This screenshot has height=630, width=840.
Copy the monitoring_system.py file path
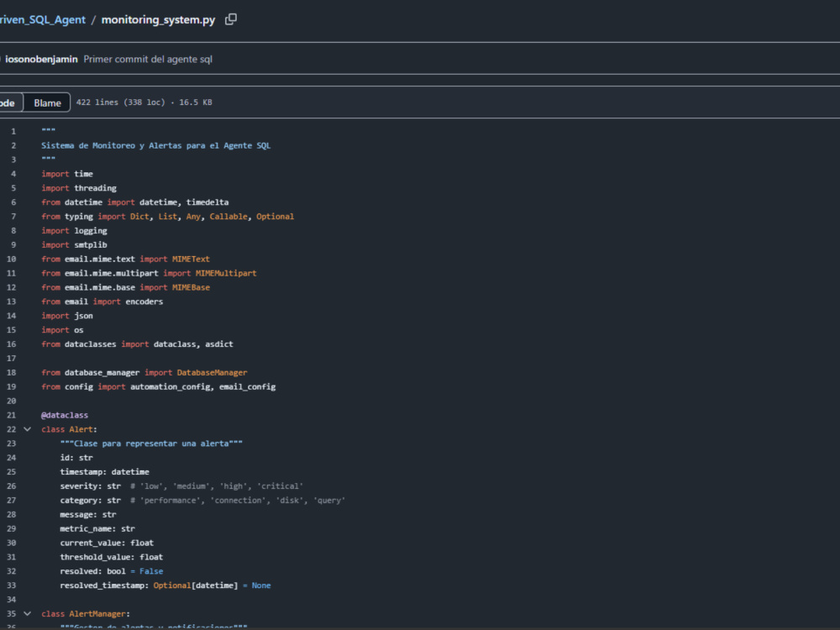click(x=231, y=19)
